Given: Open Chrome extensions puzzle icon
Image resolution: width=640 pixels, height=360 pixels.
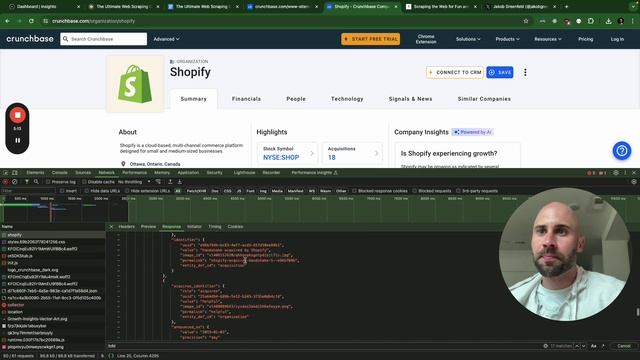Looking at the screenshot, I should 591,21.
